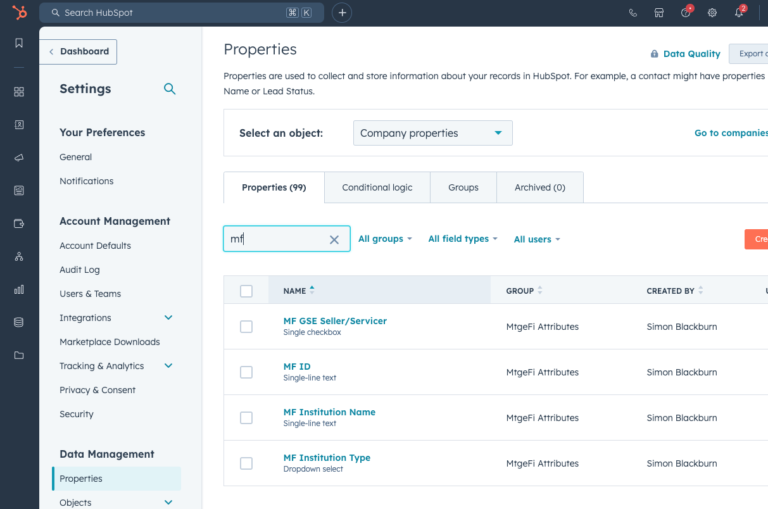The image size is (768, 509).
Task: Clear the property search with X icon
Action: pos(334,240)
